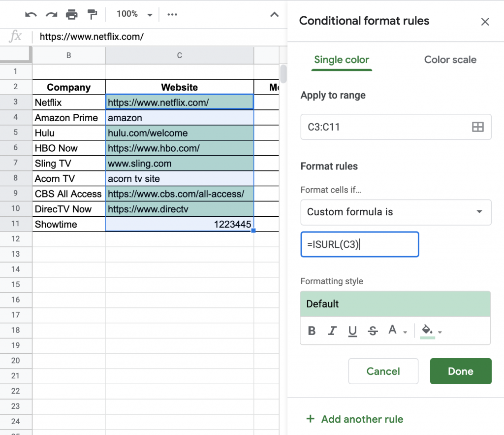Toggle bold formatting in the style panel

pos(312,331)
